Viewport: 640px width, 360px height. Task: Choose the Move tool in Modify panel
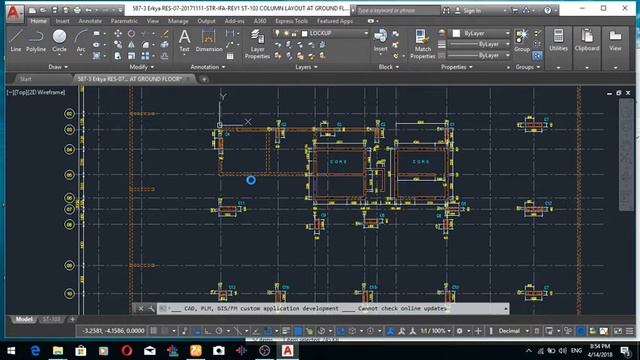(118, 33)
